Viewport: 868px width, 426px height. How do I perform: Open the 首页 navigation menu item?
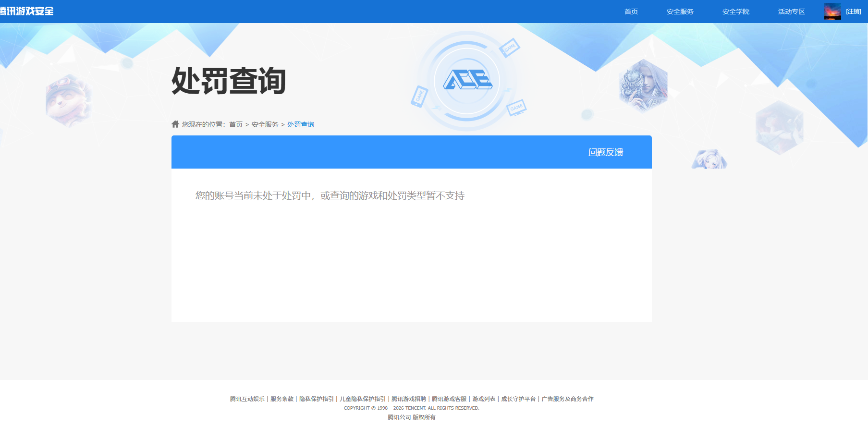[x=631, y=12]
